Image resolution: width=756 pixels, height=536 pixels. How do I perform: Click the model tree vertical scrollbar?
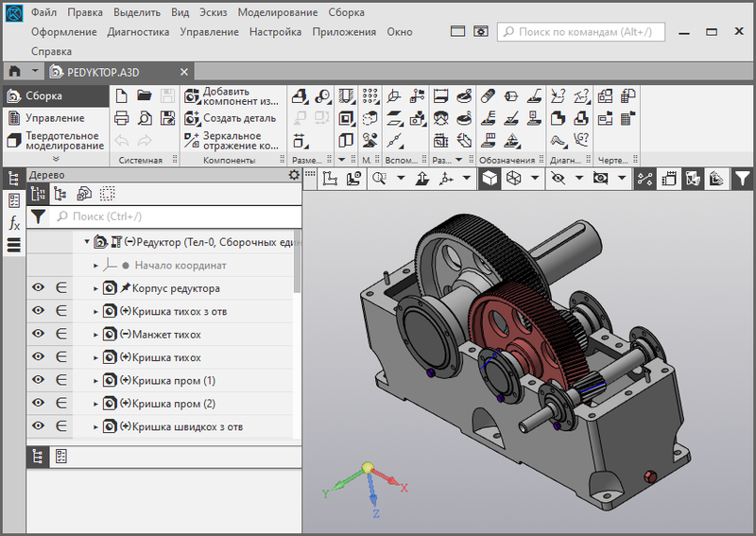[x=297, y=263]
